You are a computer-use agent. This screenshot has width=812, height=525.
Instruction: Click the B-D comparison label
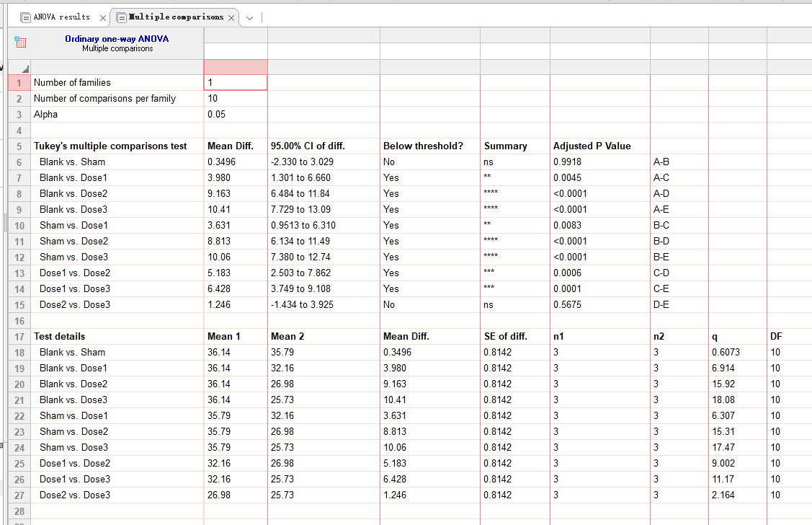(x=661, y=241)
